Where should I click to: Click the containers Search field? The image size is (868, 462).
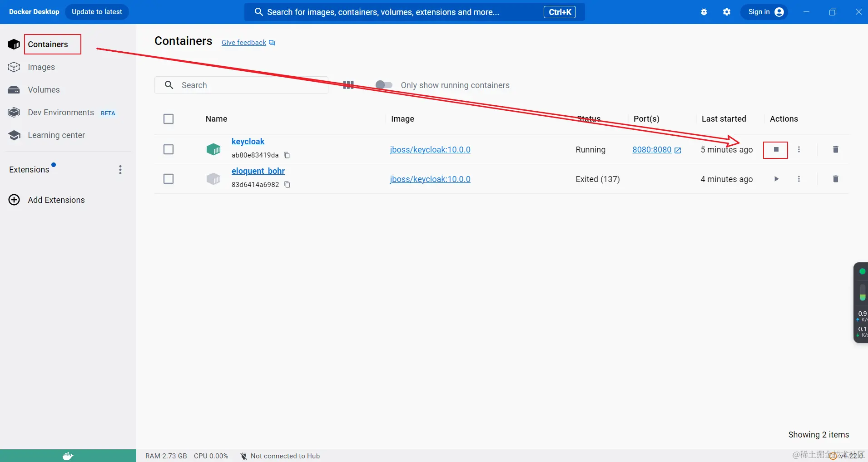point(241,85)
